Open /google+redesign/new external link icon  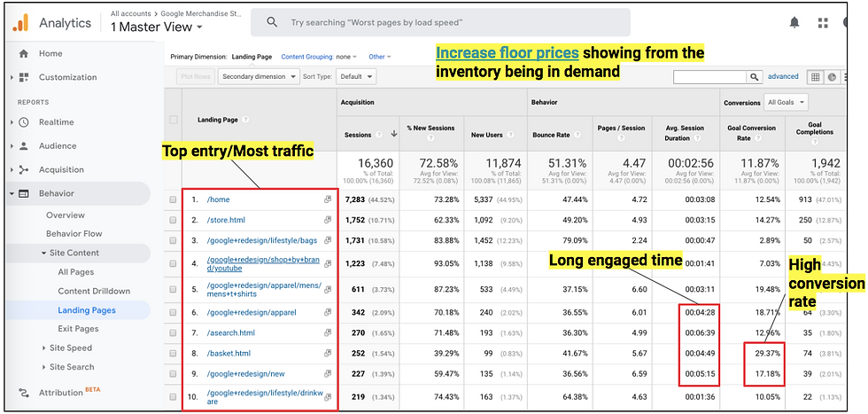[x=328, y=373]
